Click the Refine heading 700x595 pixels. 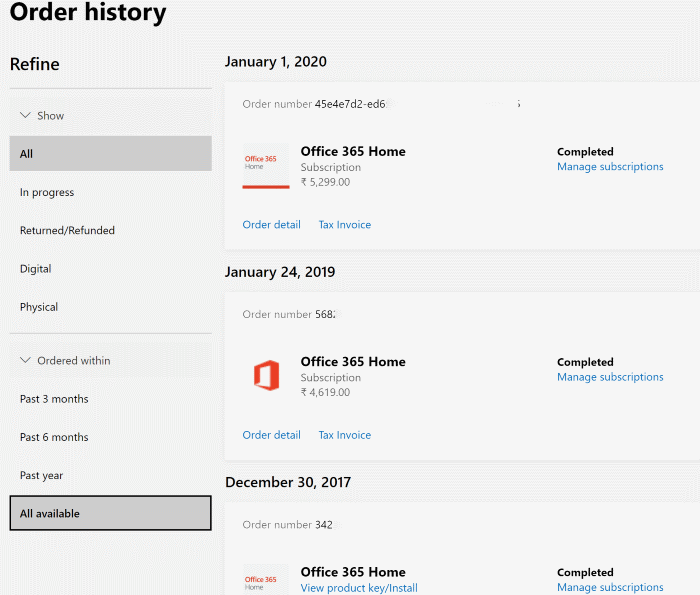(34, 64)
